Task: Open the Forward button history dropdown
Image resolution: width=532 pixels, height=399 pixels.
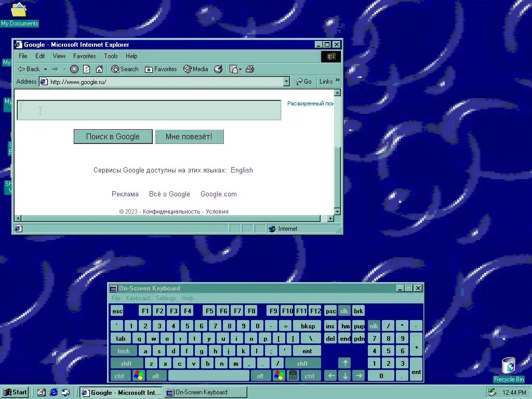Action: point(64,69)
